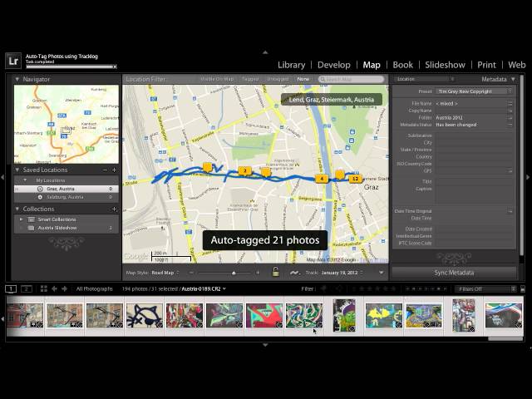532x399 pixels.
Task: Open the GPS tracklog menu icon
Action: tap(294, 273)
